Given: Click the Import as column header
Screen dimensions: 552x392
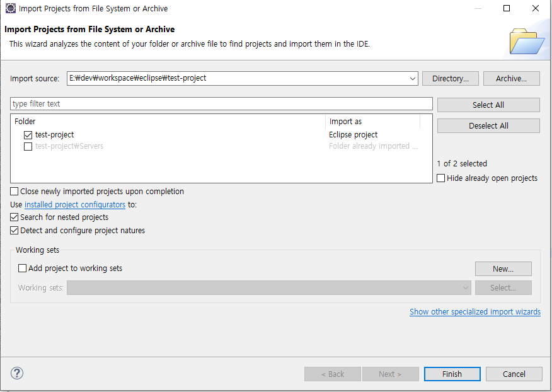Looking at the screenshot, I should pyautogui.click(x=373, y=122).
